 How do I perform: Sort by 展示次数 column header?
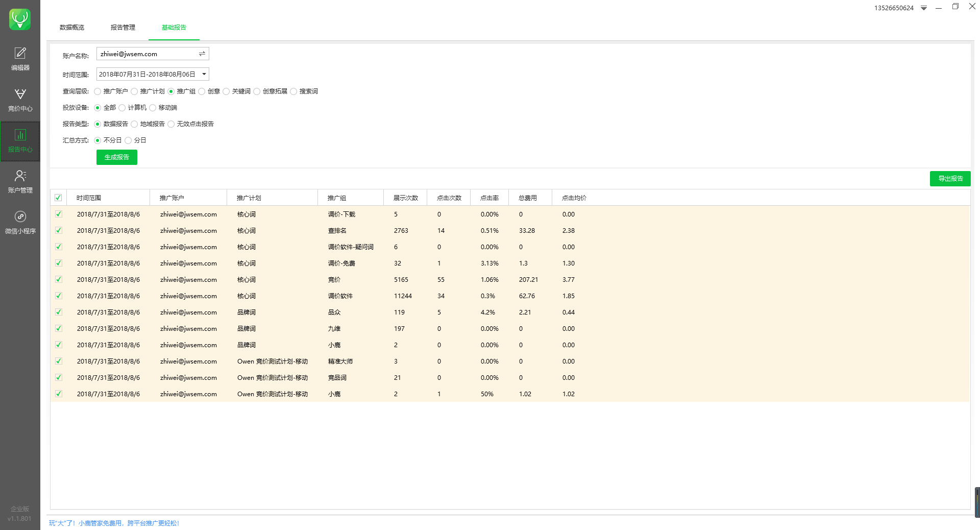tap(405, 198)
